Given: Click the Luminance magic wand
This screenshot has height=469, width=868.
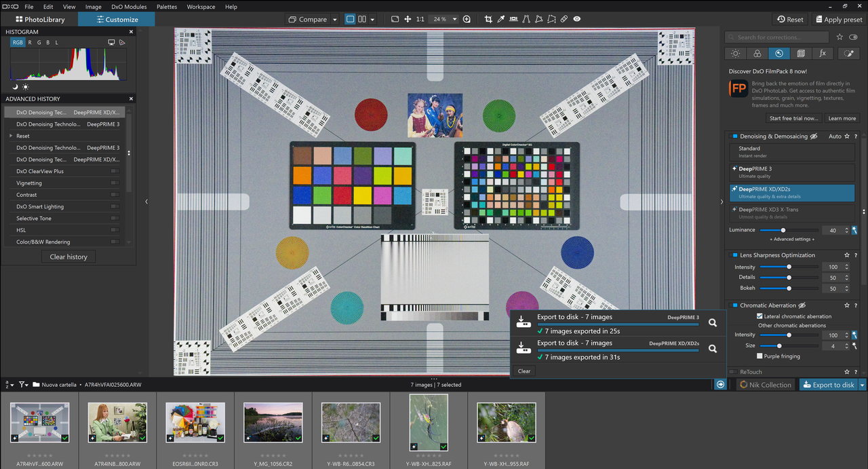Looking at the screenshot, I should [x=854, y=230].
